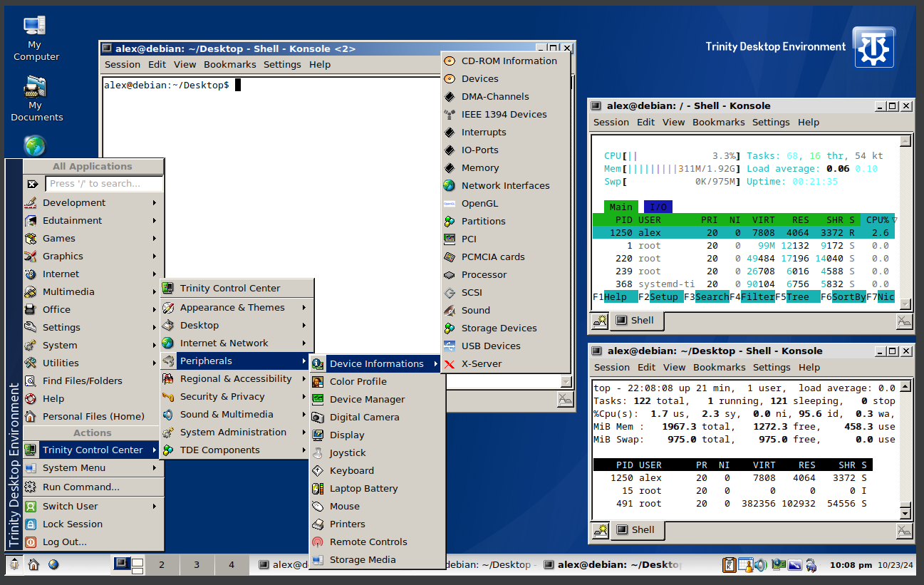This screenshot has height=585, width=924.
Task: Click the Lock Session entry
Action: point(72,524)
